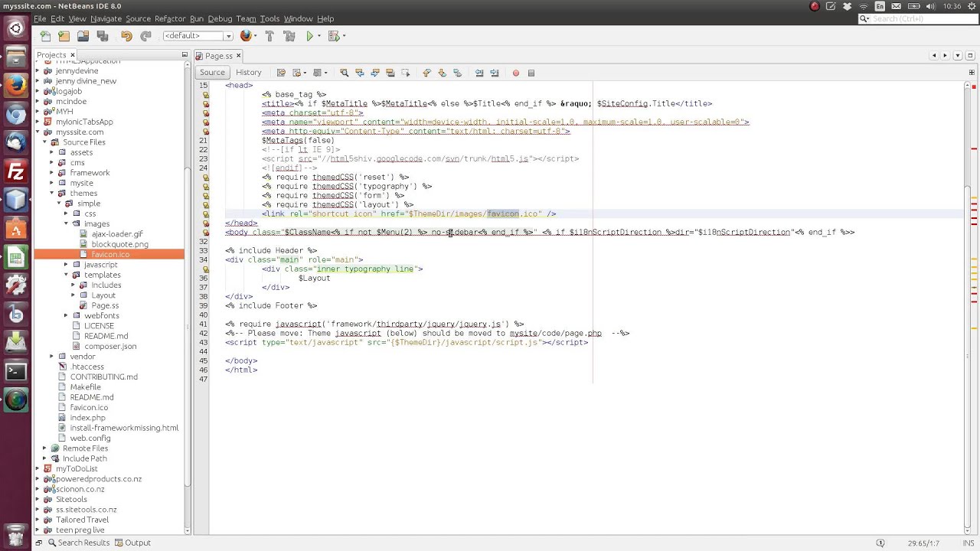
Task: Click the volume indicator in top panel
Action: click(x=929, y=6)
